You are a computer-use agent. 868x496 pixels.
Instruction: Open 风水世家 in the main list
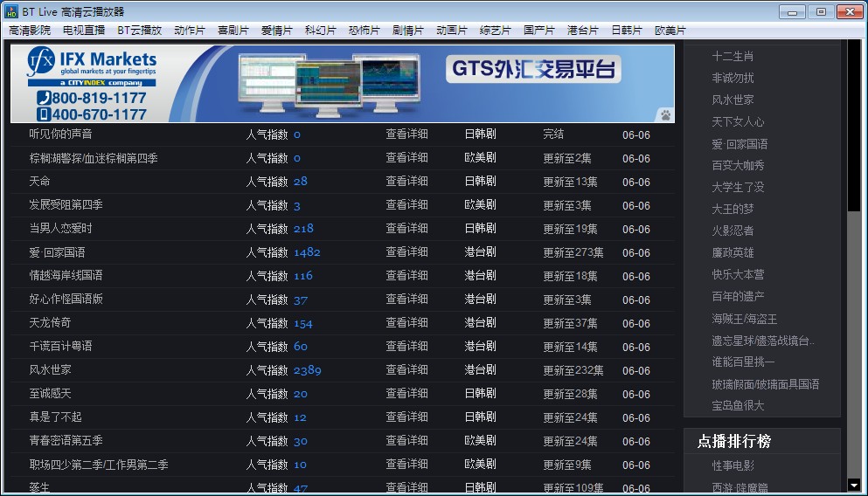click(50, 370)
